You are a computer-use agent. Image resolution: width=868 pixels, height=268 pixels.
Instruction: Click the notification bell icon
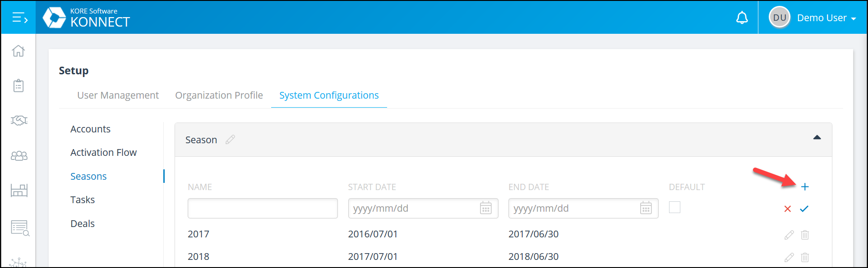click(x=742, y=18)
